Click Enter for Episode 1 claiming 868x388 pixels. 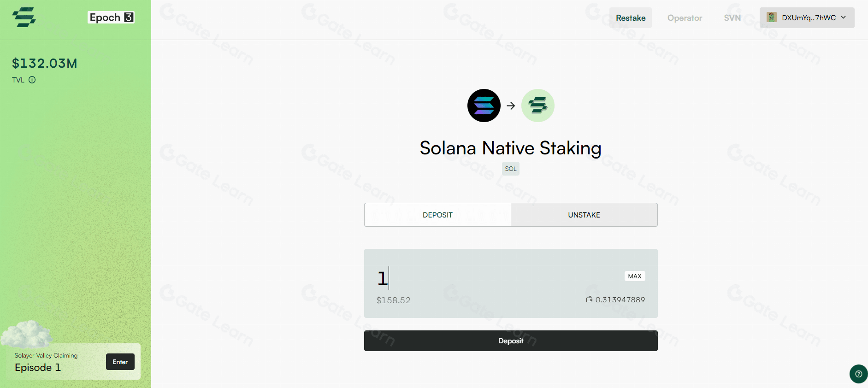(x=120, y=362)
